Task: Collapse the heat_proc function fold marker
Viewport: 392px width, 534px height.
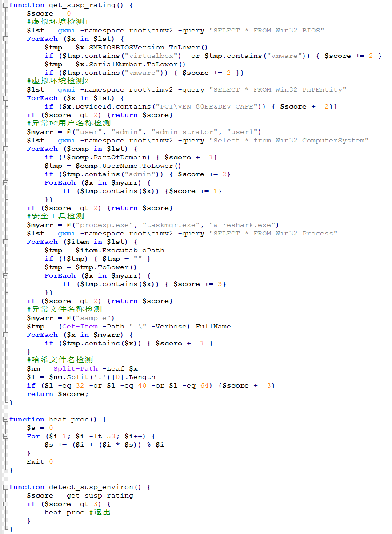Action: coord(5,419)
